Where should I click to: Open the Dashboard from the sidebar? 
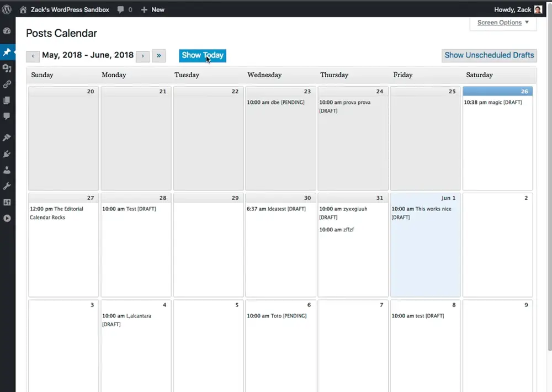pyautogui.click(x=7, y=30)
